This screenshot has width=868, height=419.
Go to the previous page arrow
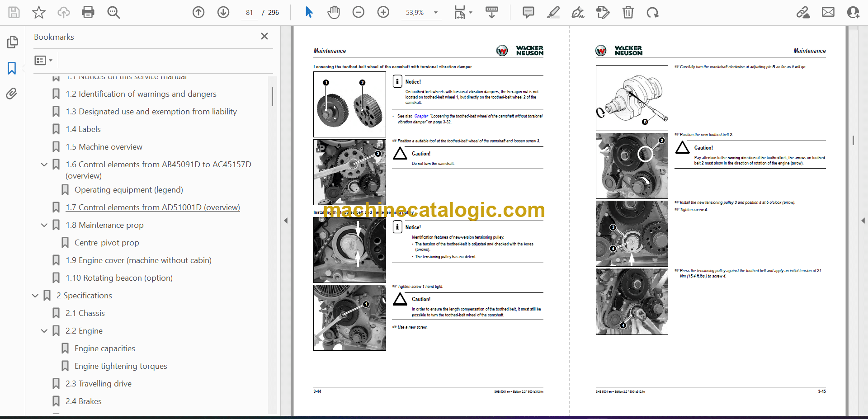198,12
